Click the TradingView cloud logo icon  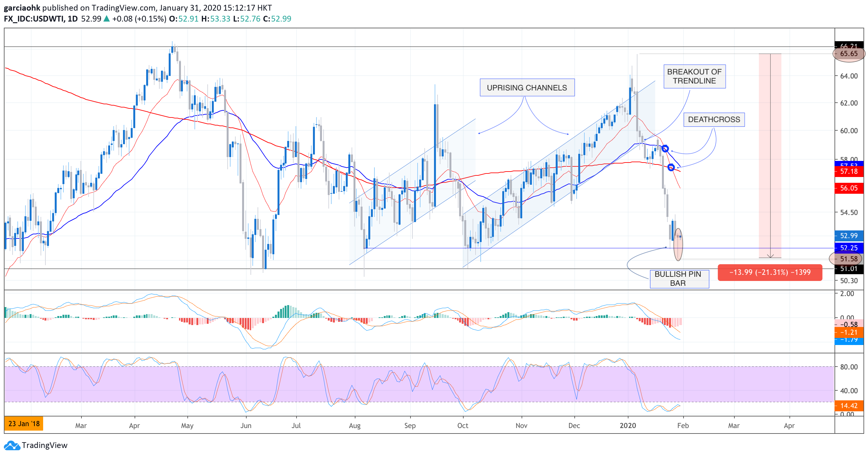pyautogui.click(x=12, y=445)
